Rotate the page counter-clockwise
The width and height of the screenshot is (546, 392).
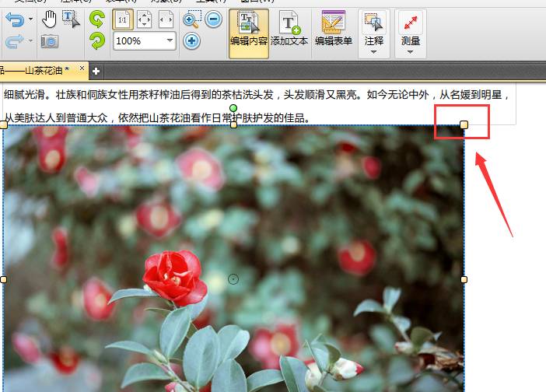(x=97, y=19)
